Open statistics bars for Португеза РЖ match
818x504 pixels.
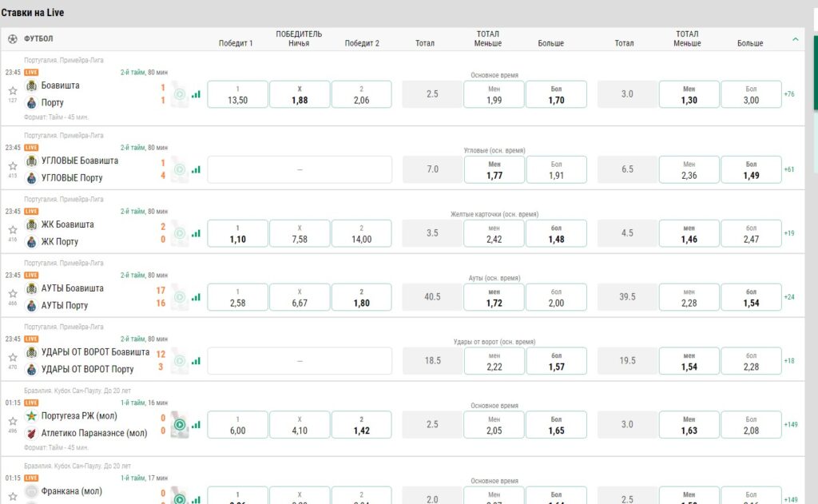[196, 425]
